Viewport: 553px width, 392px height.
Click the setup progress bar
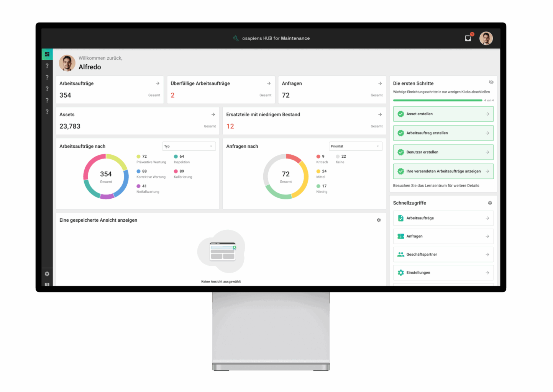[x=437, y=100]
